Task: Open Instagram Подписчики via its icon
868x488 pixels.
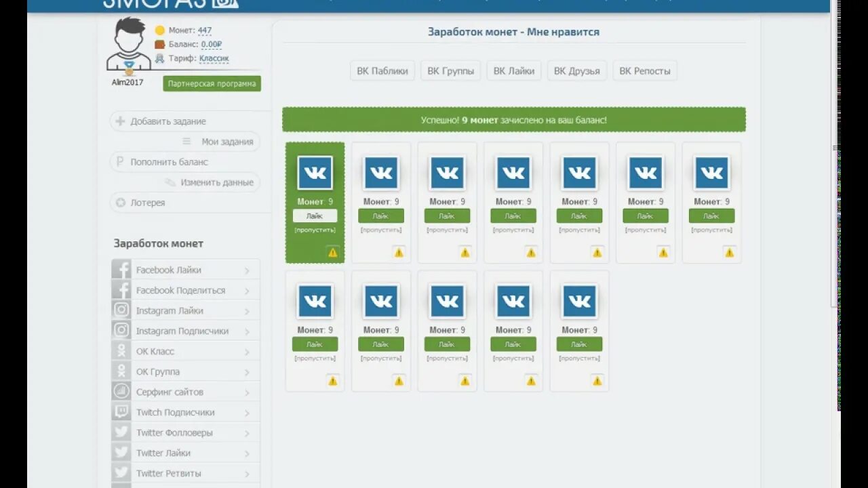Action: (x=121, y=331)
